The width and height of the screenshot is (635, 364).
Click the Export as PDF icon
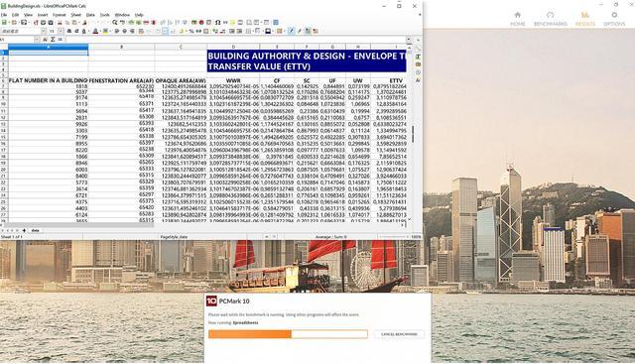coord(36,22)
